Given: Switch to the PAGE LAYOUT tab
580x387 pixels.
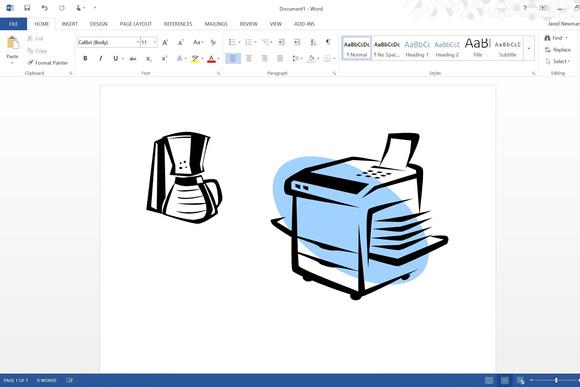Looking at the screenshot, I should 136,24.
